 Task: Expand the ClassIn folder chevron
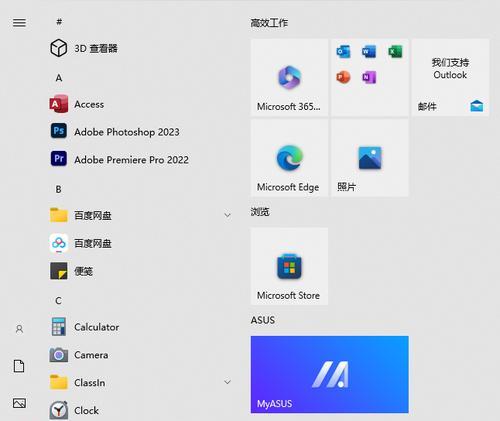[227, 382]
